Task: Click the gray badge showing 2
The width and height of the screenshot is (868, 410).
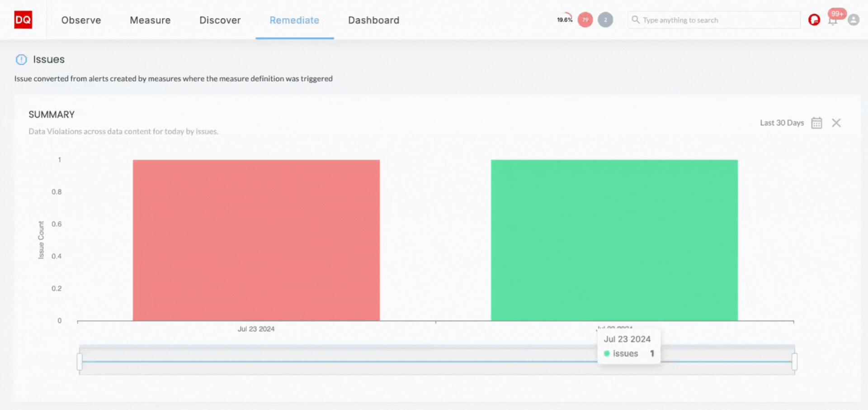Action: coord(605,19)
